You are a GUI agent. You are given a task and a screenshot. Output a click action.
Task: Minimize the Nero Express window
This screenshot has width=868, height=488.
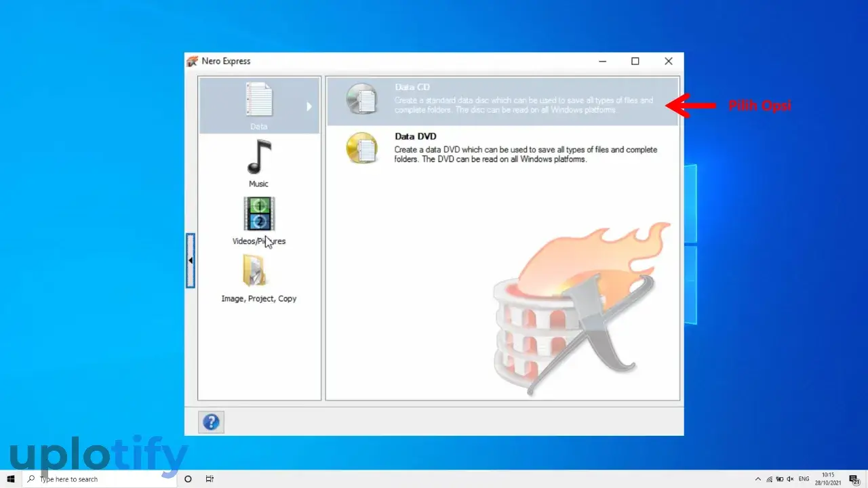[x=603, y=61]
